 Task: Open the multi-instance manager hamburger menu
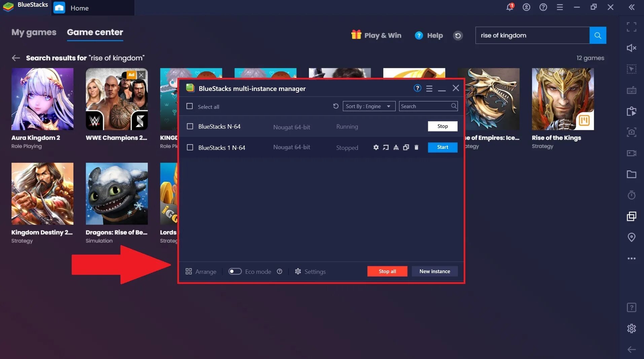(x=429, y=89)
